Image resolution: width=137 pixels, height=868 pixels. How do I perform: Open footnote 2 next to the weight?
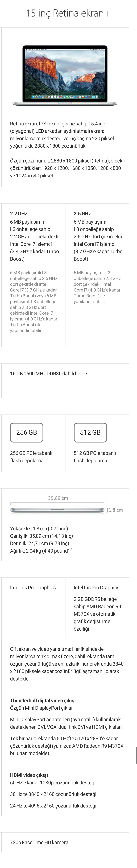click(71, 550)
